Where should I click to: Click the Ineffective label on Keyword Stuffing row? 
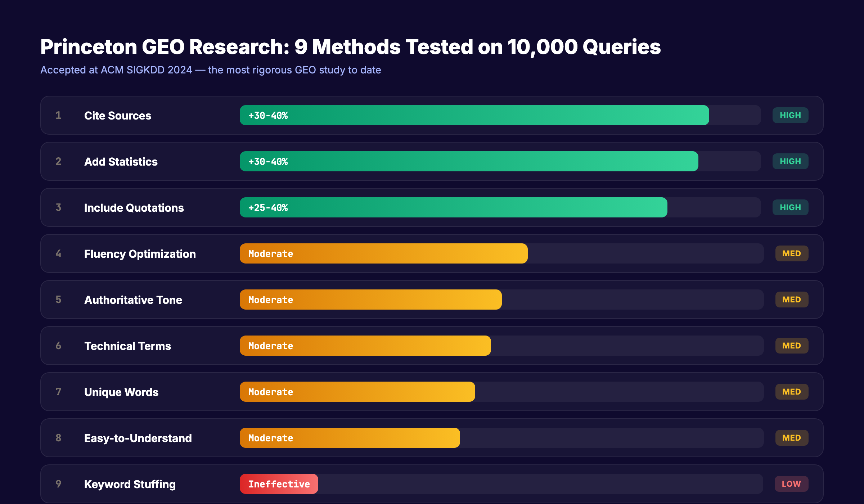click(x=279, y=484)
